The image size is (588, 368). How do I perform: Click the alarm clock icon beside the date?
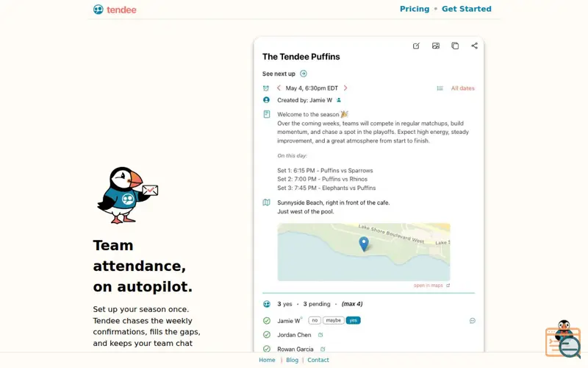[266, 88]
